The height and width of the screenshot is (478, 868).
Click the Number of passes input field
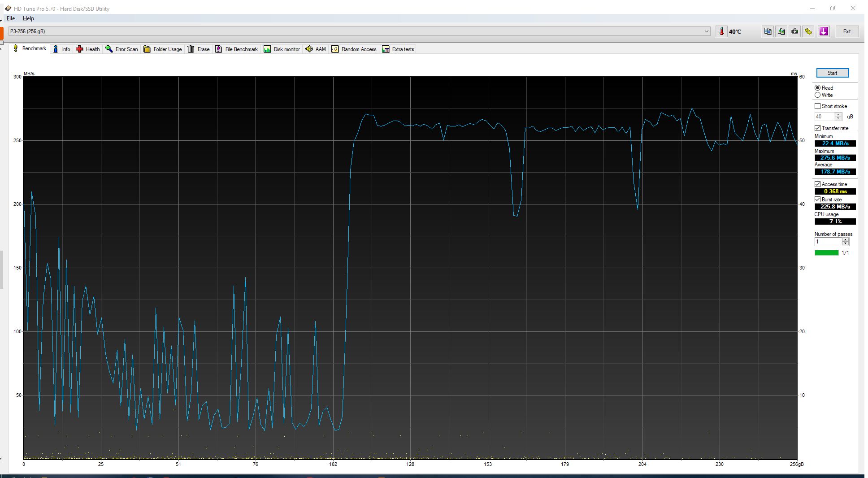coord(829,242)
